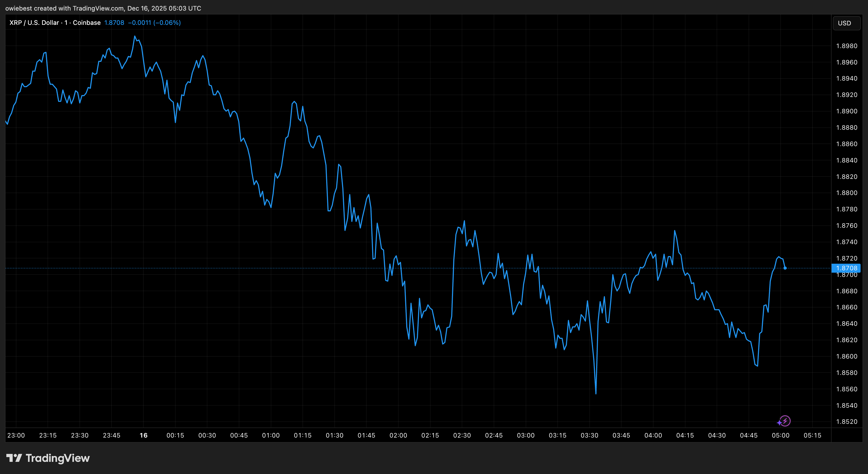Click the Coinbase exchange label in legend
Viewport: 868px width, 474px height.
(x=87, y=22)
